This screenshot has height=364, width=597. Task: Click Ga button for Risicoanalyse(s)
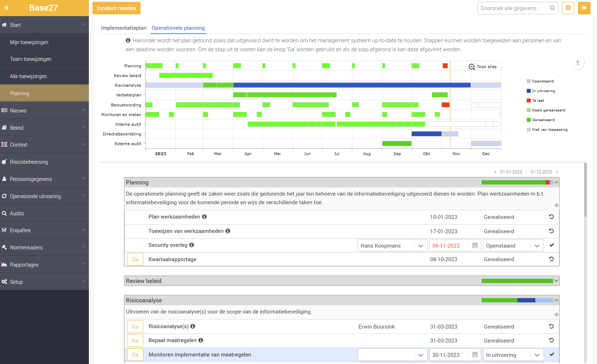135,327
